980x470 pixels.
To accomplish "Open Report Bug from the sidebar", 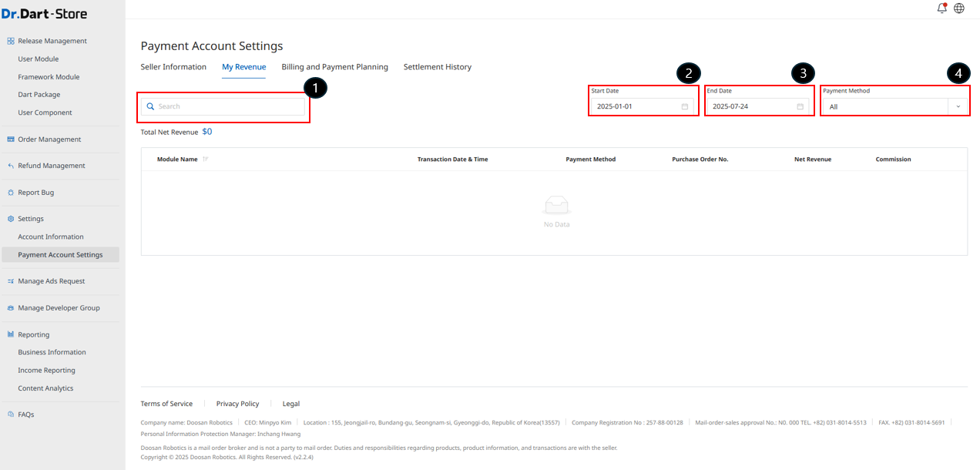I will [35, 193].
